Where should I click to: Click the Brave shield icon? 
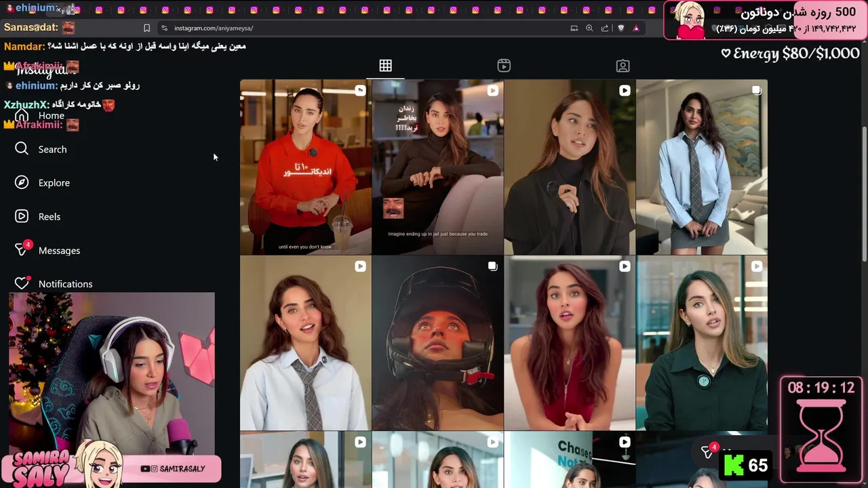click(620, 28)
